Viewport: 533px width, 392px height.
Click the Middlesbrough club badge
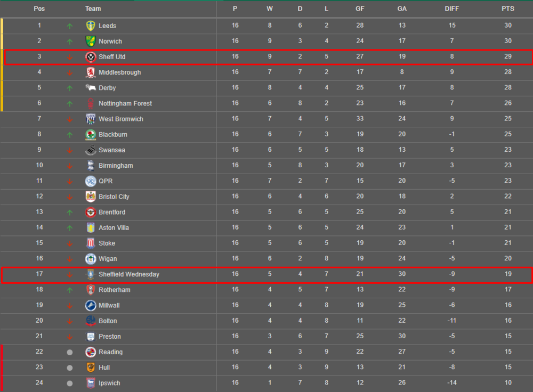[x=91, y=72]
